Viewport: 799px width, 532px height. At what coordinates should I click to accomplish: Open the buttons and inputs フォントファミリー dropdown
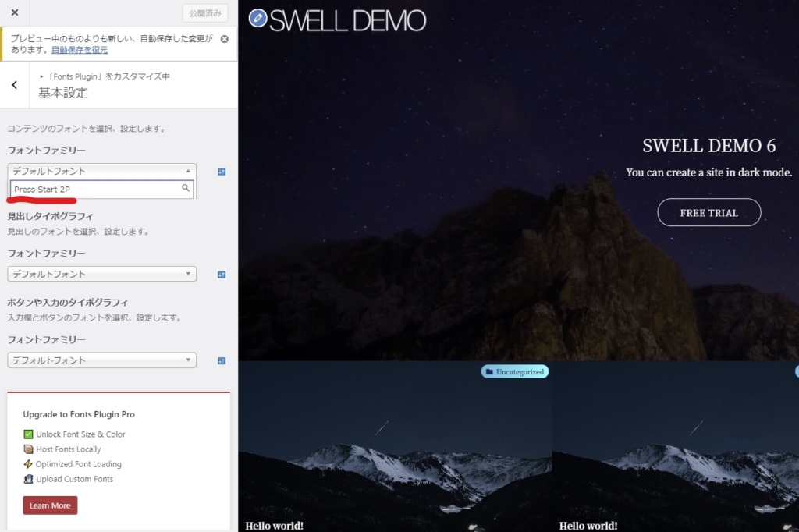coord(102,360)
